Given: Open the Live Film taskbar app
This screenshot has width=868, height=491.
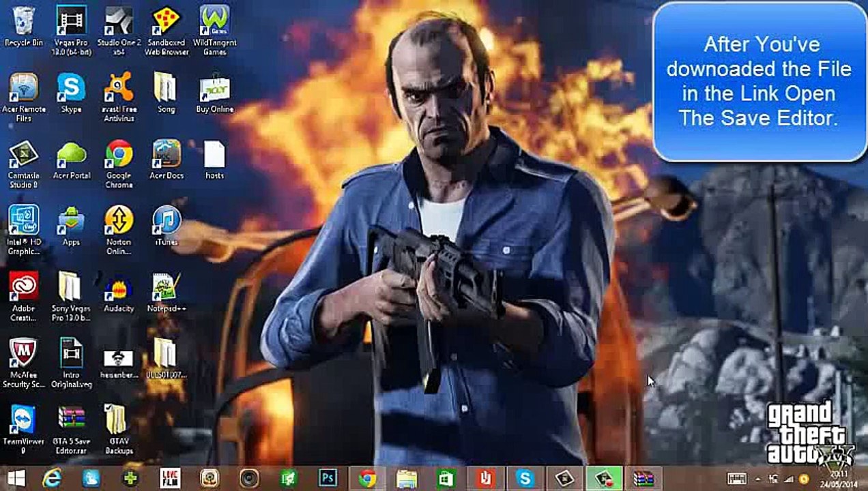Looking at the screenshot, I should point(170,479).
